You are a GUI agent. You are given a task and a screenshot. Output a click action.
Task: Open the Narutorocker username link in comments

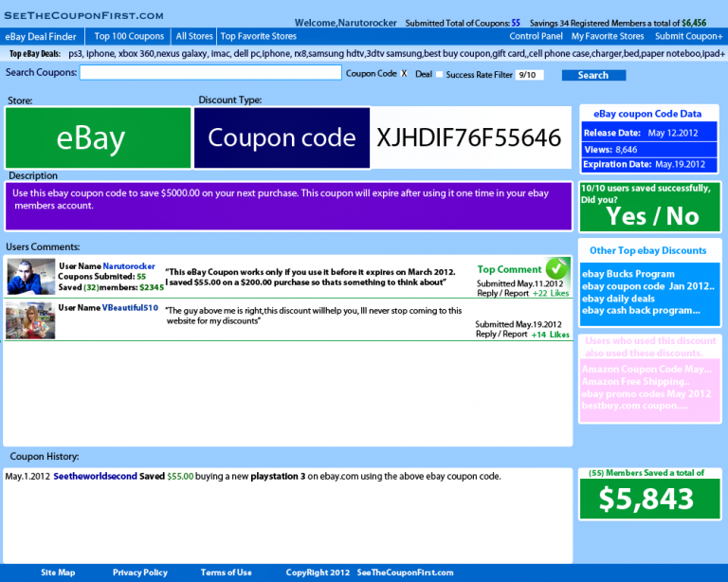click(129, 266)
